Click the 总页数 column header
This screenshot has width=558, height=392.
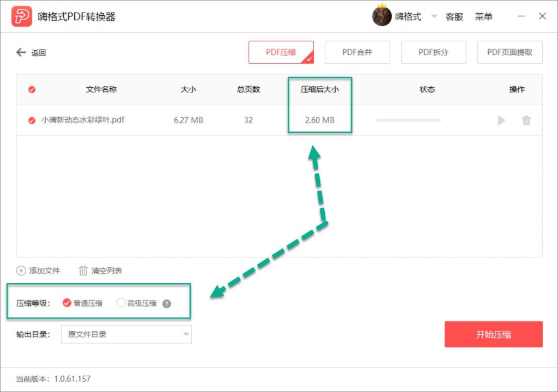point(248,89)
